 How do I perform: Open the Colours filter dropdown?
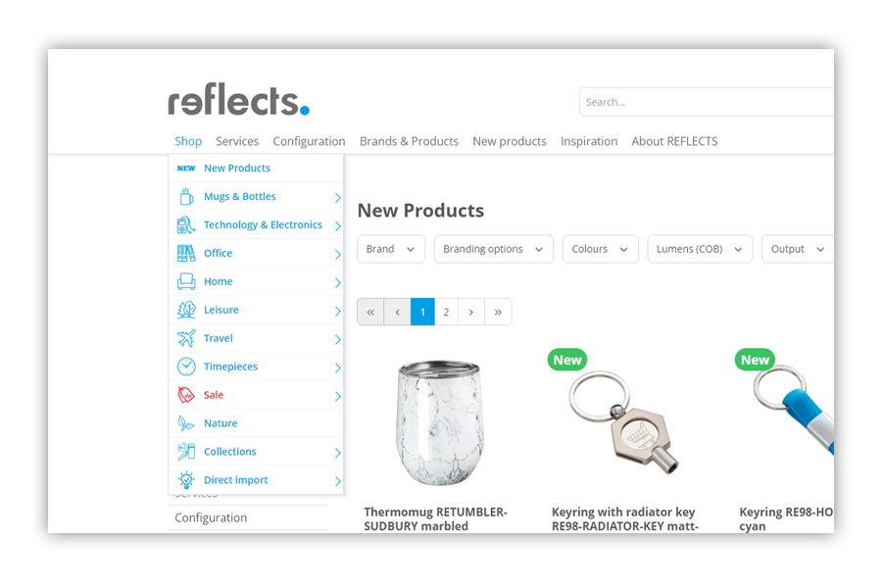click(x=600, y=249)
